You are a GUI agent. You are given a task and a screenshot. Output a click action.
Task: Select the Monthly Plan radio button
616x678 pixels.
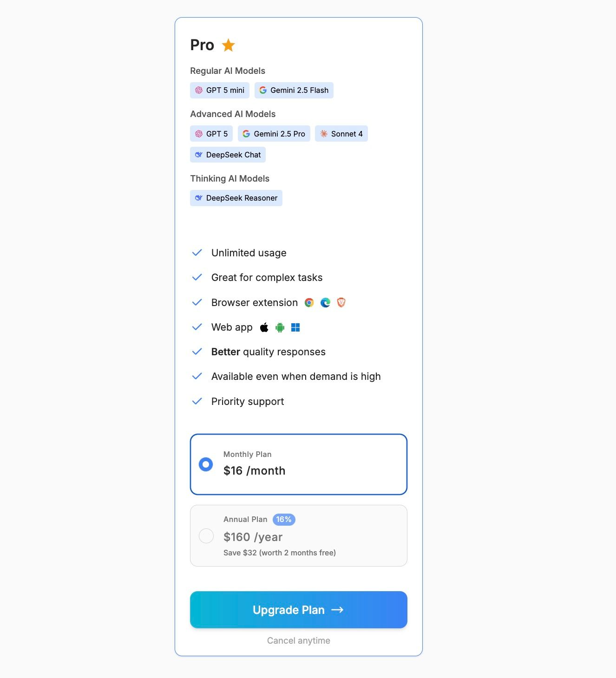(206, 464)
